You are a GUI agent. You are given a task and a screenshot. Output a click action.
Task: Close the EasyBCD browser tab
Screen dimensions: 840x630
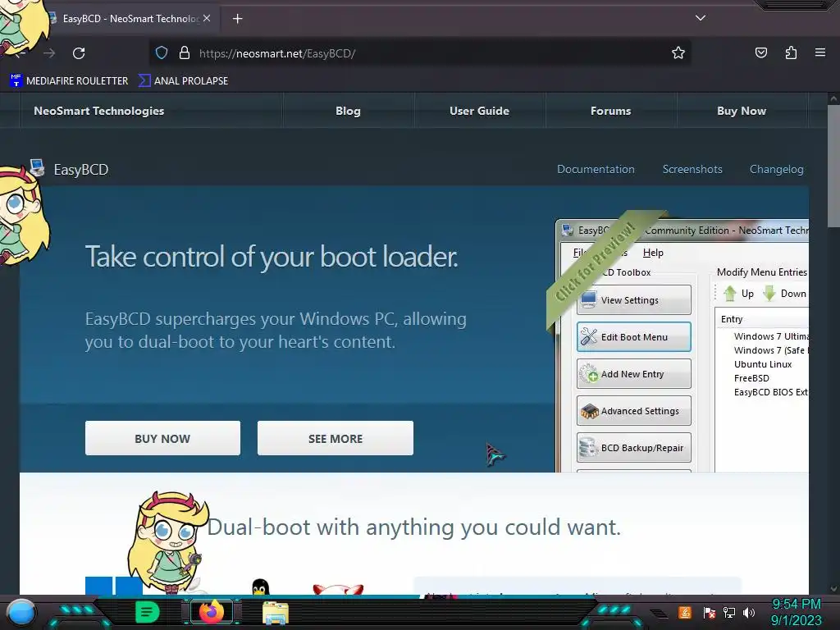207,18
